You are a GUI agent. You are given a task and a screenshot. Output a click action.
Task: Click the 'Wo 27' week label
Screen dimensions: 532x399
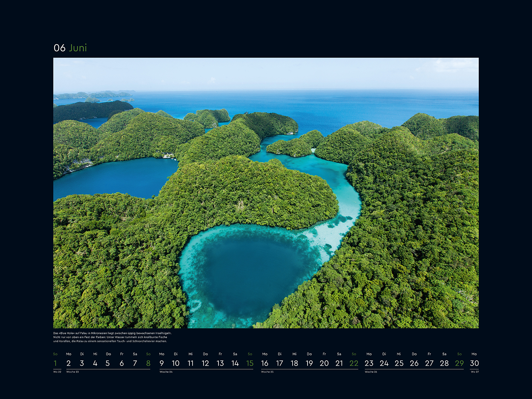[475, 372]
